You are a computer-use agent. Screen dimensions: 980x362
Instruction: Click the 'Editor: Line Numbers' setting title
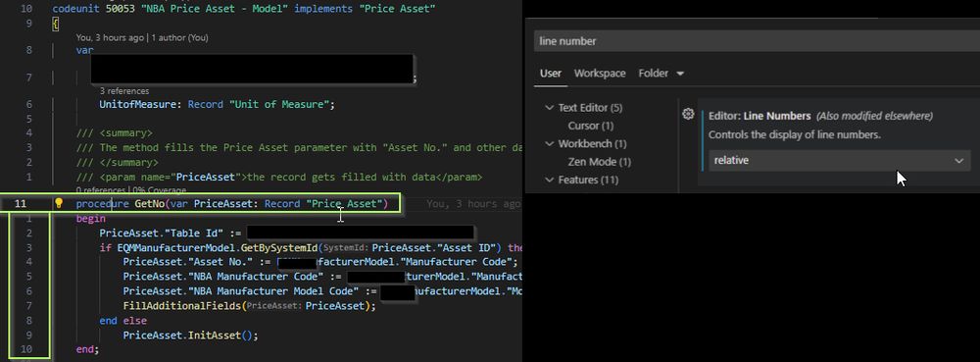(x=759, y=117)
